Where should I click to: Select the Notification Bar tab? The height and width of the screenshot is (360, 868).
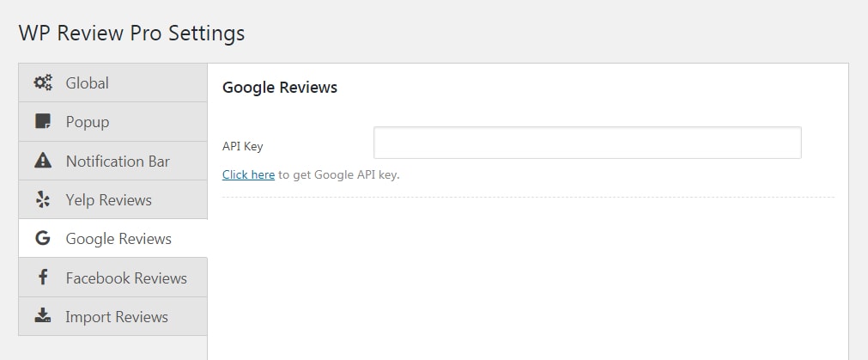(113, 161)
